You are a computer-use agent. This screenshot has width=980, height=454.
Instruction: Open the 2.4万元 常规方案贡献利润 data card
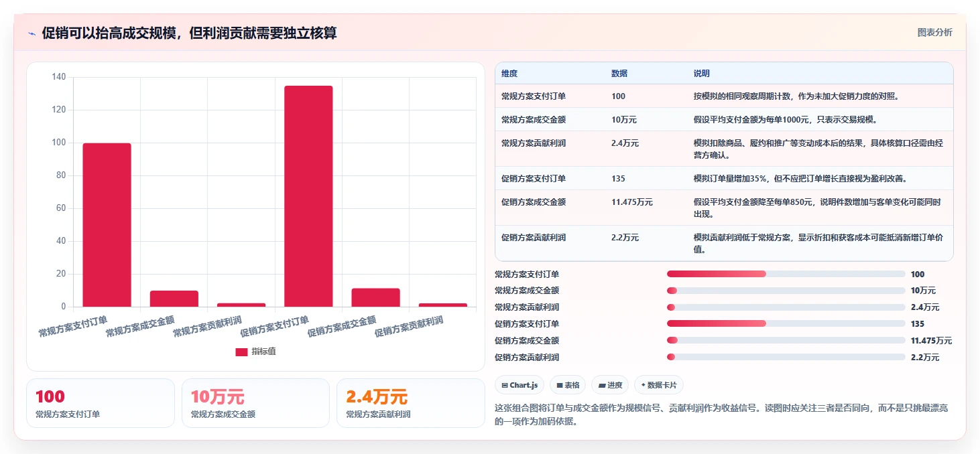(411, 403)
